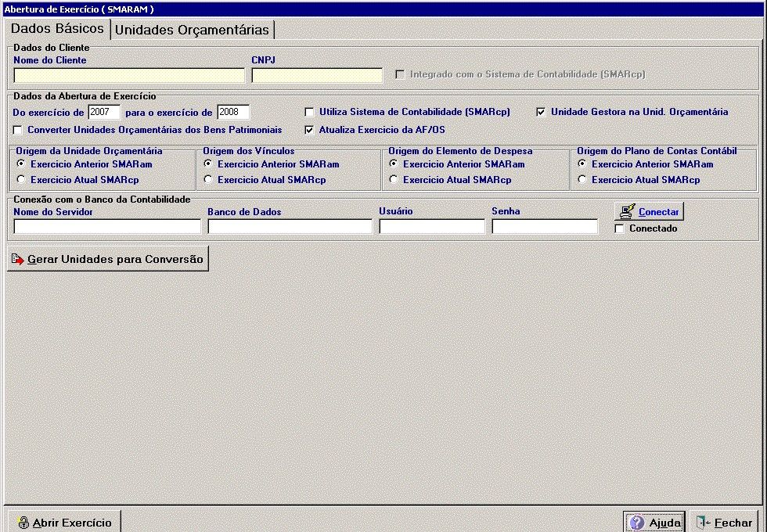Click Gerar Unidades para Conversão button
The image size is (767, 532).
click(x=108, y=259)
